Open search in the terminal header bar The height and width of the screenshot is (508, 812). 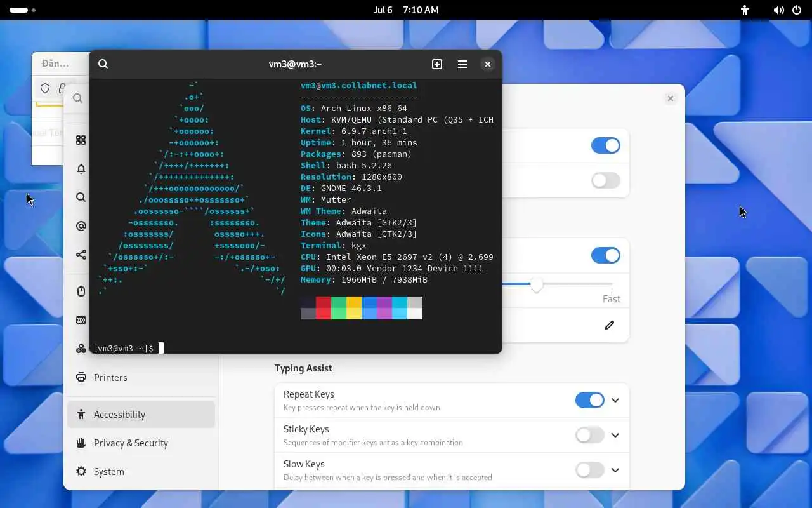point(103,64)
